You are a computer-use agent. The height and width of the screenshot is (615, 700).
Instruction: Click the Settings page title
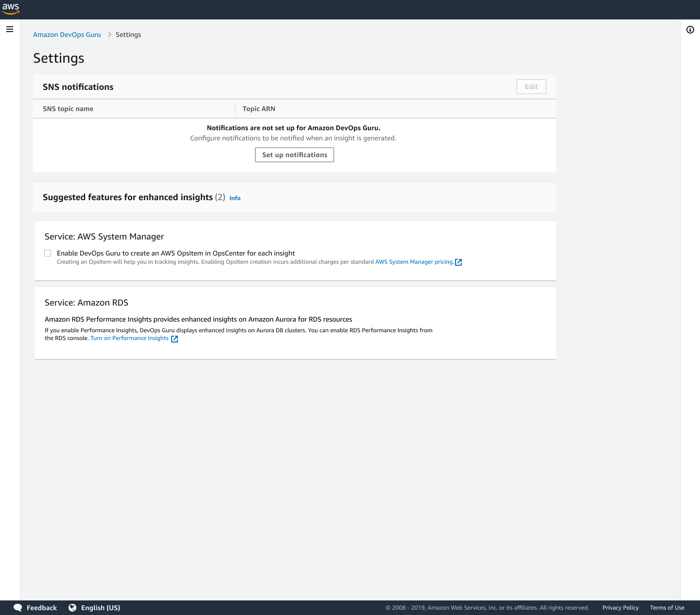[x=59, y=58]
